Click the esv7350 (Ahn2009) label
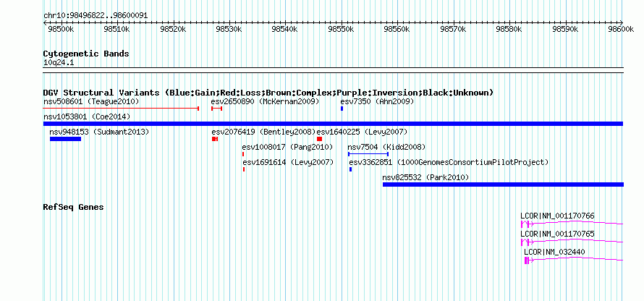This screenshot has width=644, height=301. pos(377,101)
